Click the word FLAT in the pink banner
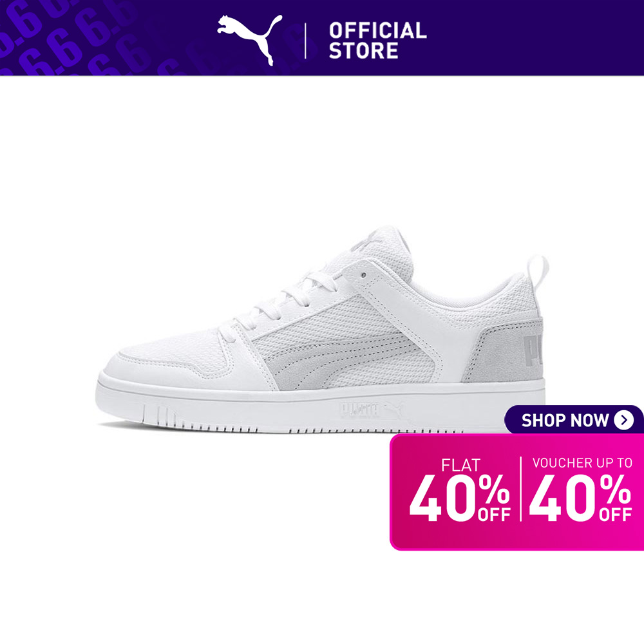This screenshot has width=644, height=644. [x=460, y=466]
